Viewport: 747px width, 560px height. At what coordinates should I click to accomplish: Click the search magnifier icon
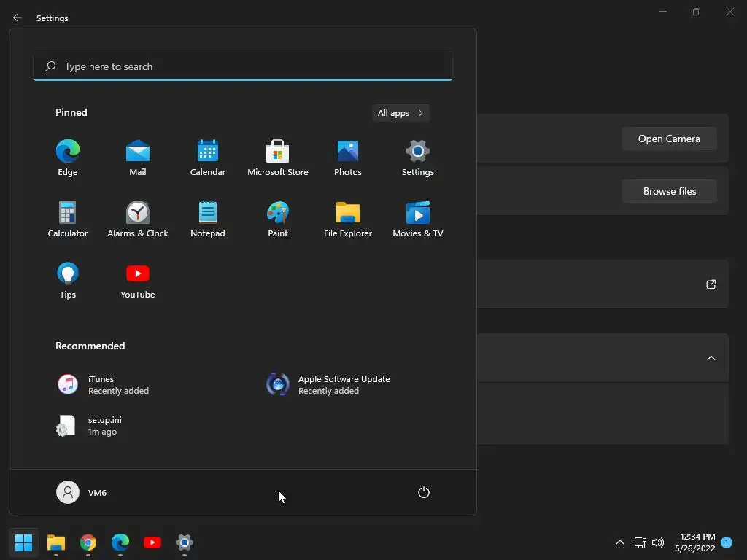point(50,66)
